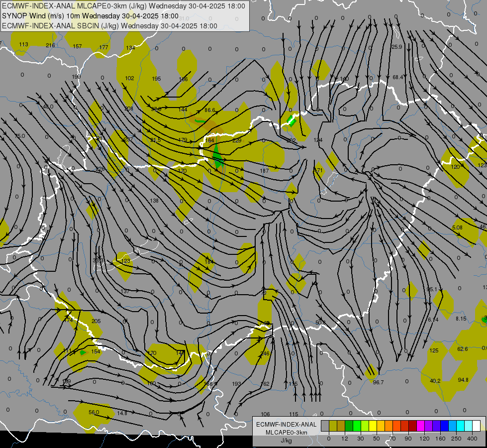
Task: Click the legend tick label '30'
Action: (x=360, y=439)
